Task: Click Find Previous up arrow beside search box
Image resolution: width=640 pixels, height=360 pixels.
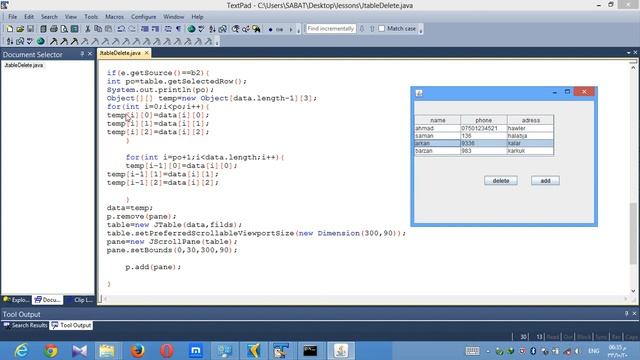Action: [x=372, y=29]
